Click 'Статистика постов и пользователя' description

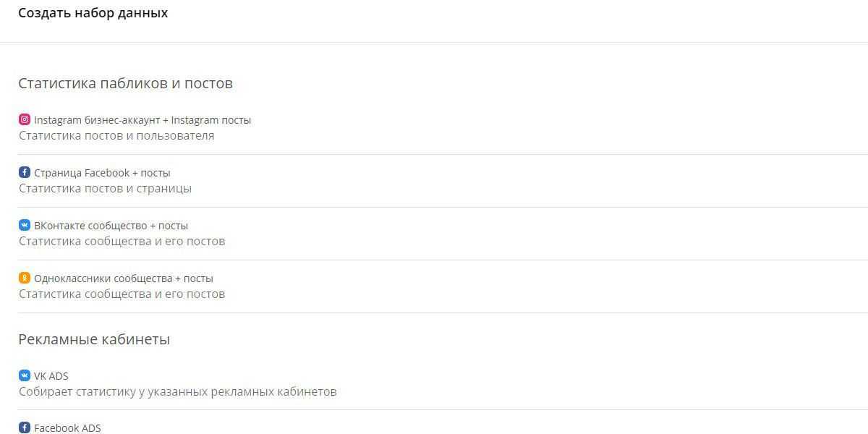coord(116,136)
